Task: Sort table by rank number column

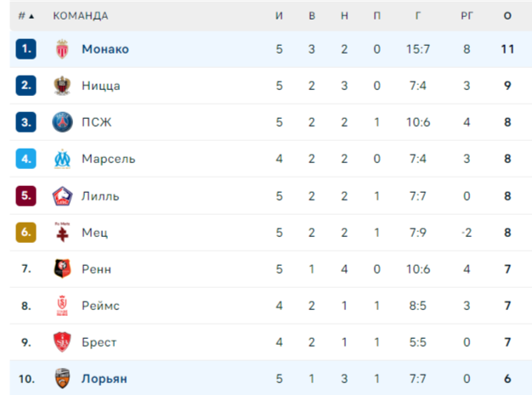Action: pyautogui.click(x=26, y=15)
